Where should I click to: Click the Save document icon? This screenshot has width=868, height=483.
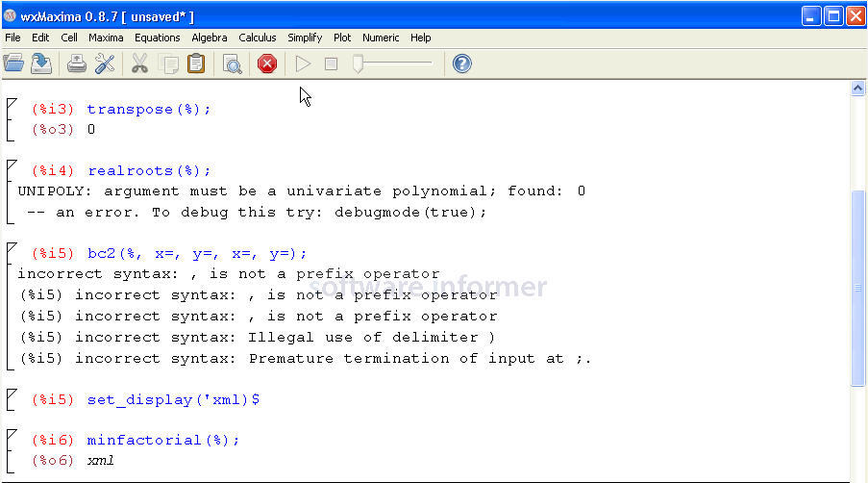[x=41, y=64]
